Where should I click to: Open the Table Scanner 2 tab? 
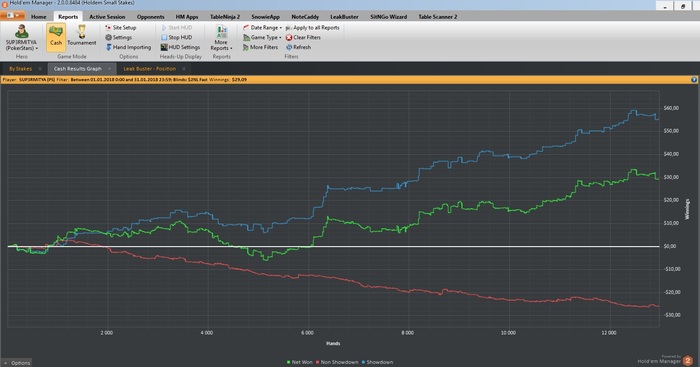coord(438,17)
